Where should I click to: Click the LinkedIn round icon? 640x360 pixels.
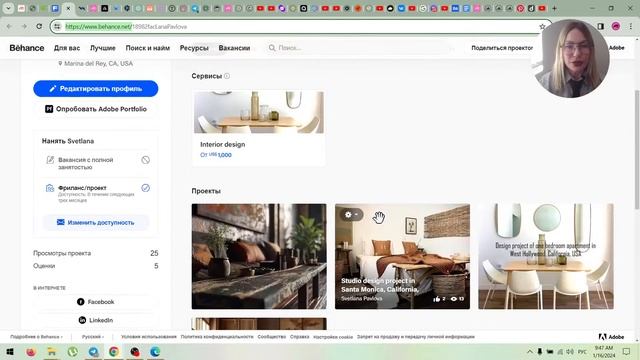coord(82,320)
